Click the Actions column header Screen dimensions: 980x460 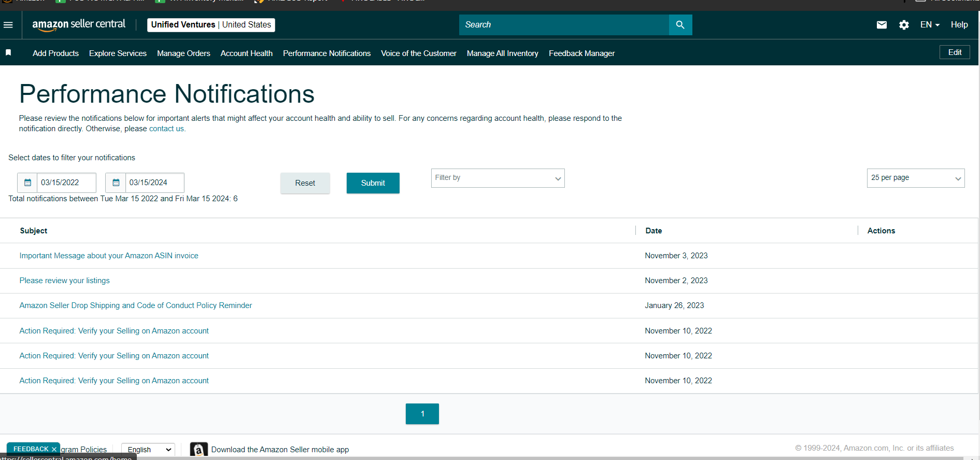tap(881, 231)
